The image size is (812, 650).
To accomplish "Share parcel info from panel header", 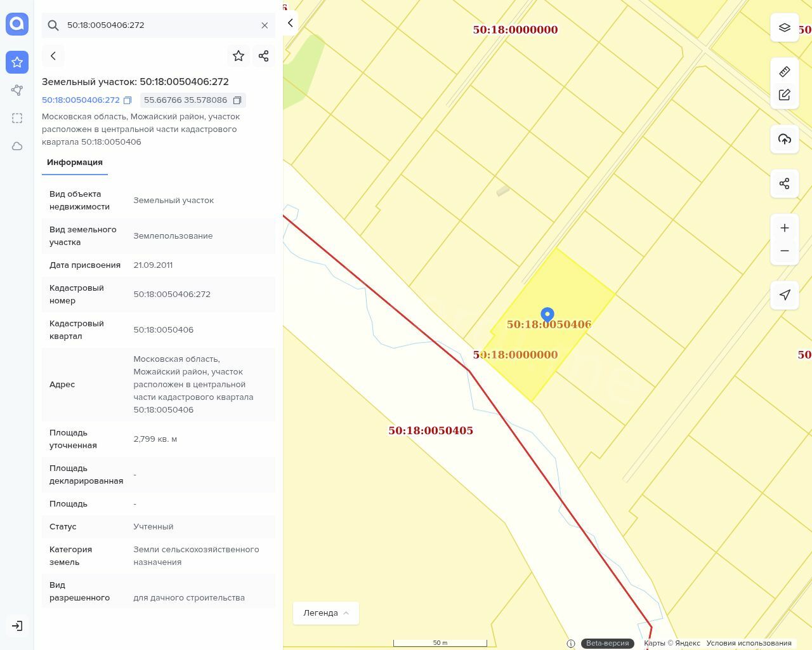I will point(264,56).
